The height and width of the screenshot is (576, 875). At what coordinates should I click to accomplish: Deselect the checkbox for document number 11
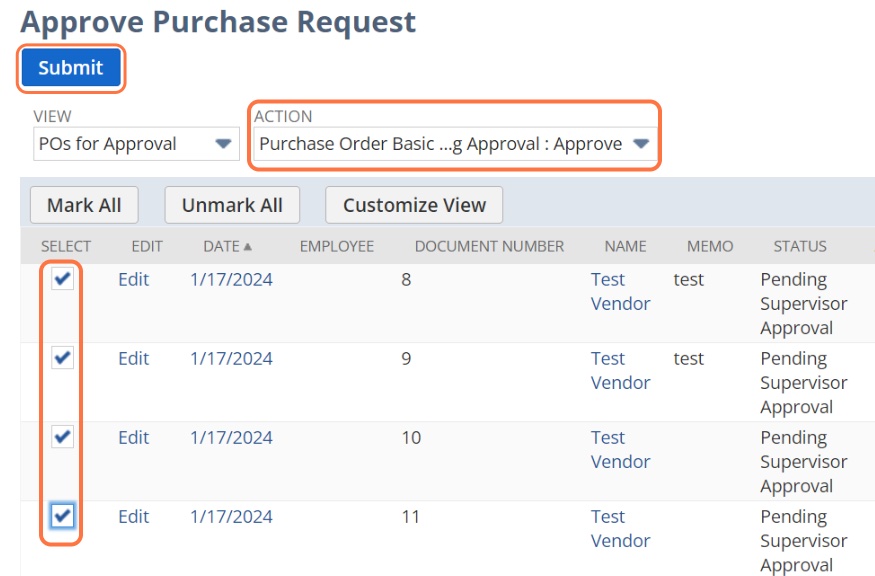point(62,516)
